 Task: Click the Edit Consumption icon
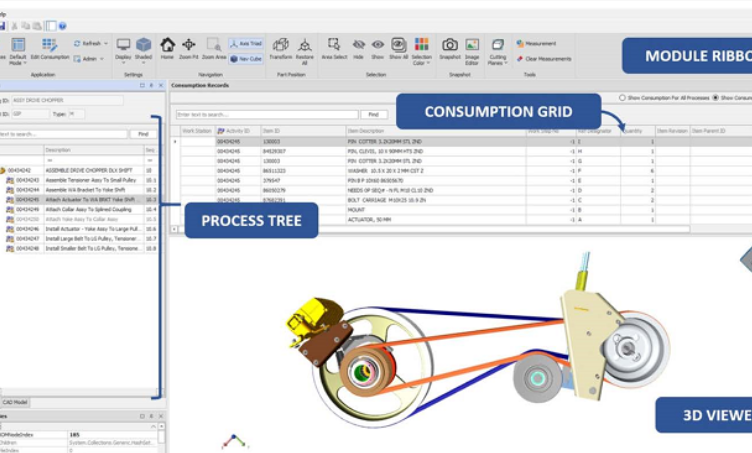click(x=50, y=49)
